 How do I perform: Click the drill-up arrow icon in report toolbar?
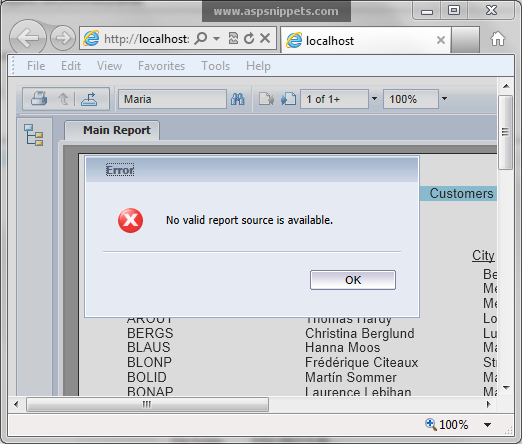click(63, 99)
